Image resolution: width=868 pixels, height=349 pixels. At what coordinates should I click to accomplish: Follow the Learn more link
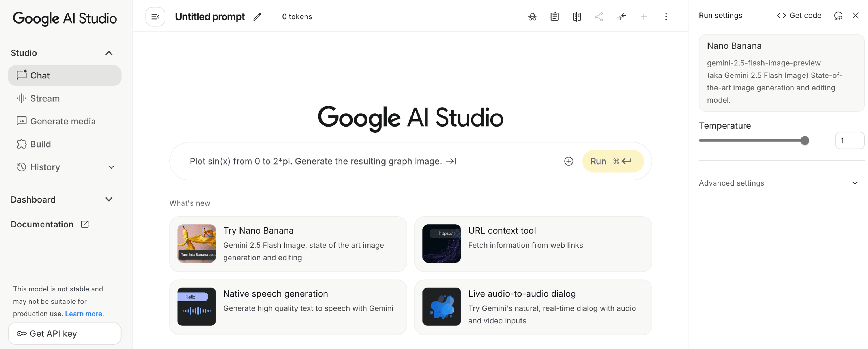point(84,314)
